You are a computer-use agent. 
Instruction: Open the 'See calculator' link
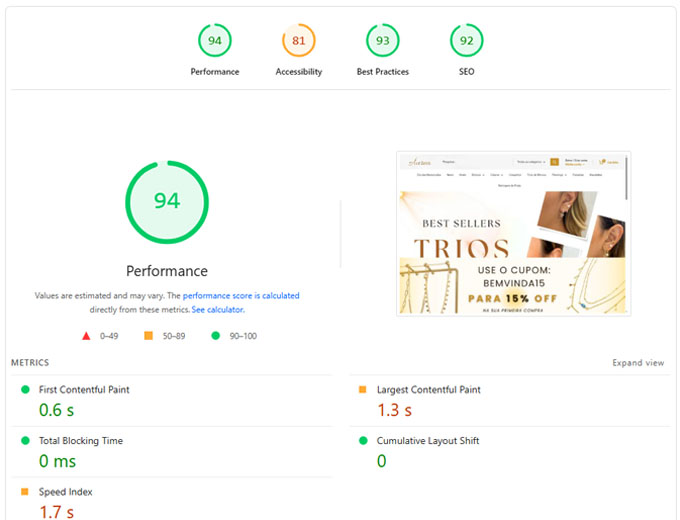tap(218, 310)
